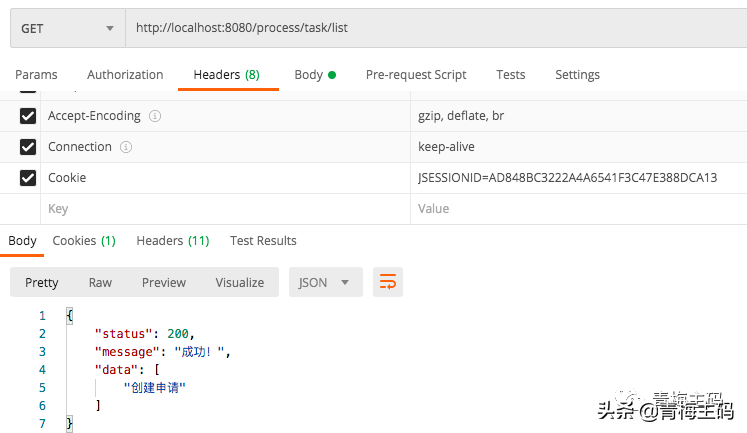The width and height of the screenshot is (747, 433).
Task: Uncheck the Connection header checkbox
Action: tap(28, 147)
